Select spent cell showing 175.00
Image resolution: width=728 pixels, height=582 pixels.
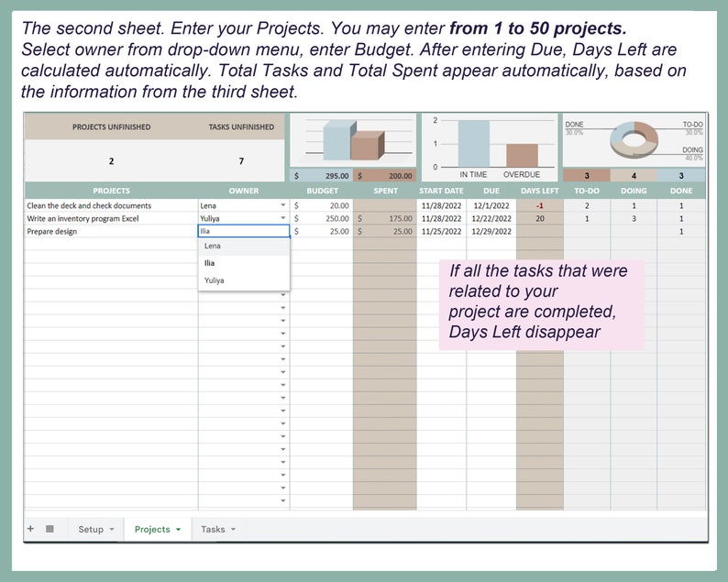click(x=385, y=218)
